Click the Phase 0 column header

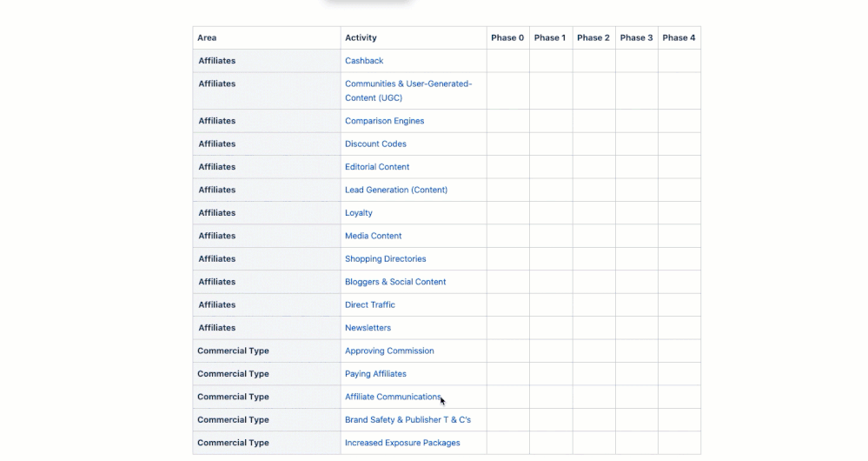[507, 37]
